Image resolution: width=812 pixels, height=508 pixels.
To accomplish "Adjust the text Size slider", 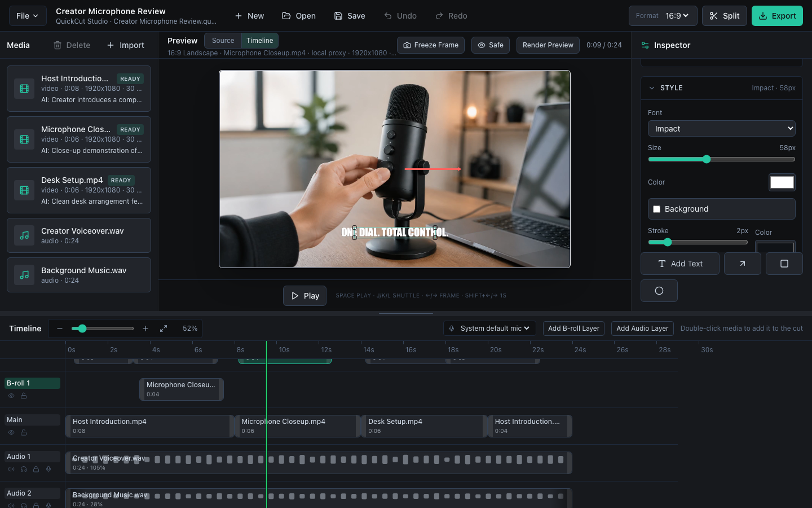I will click(x=722, y=159).
